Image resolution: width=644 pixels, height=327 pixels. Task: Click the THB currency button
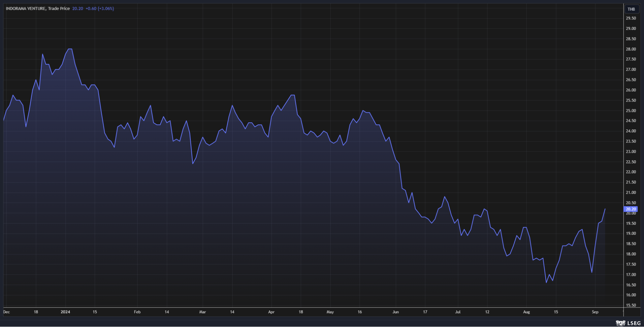pos(631,9)
